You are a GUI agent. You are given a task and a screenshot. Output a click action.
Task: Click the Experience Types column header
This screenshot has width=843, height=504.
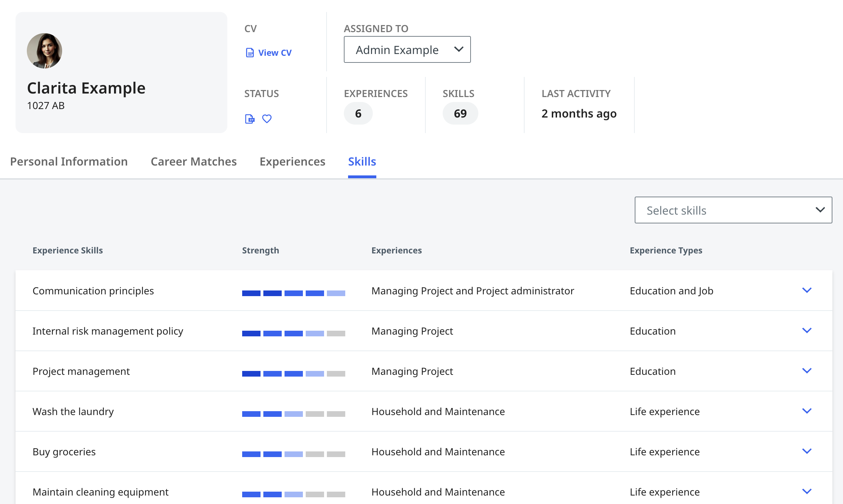pyautogui.click(x=666, y=250)
